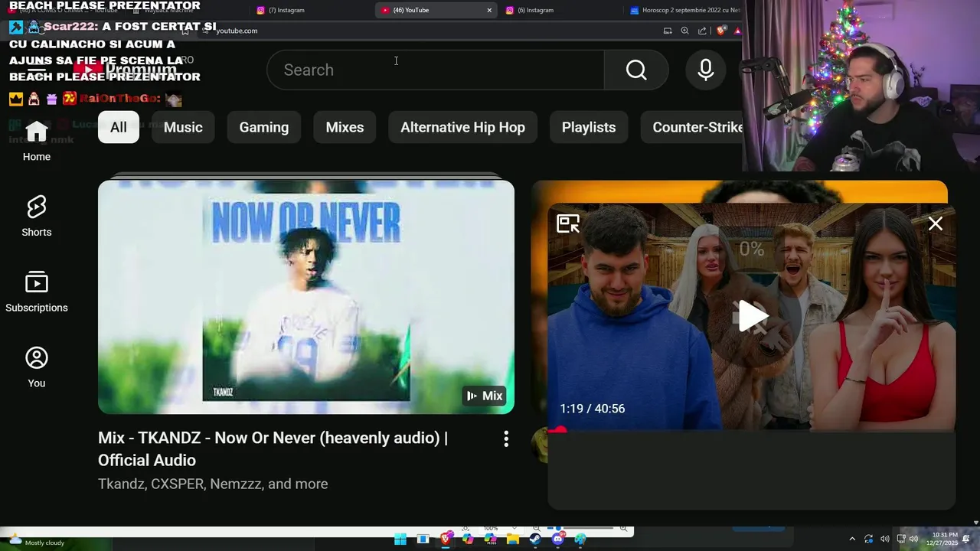Open Discord from the taskbar

tap(558, 540)
